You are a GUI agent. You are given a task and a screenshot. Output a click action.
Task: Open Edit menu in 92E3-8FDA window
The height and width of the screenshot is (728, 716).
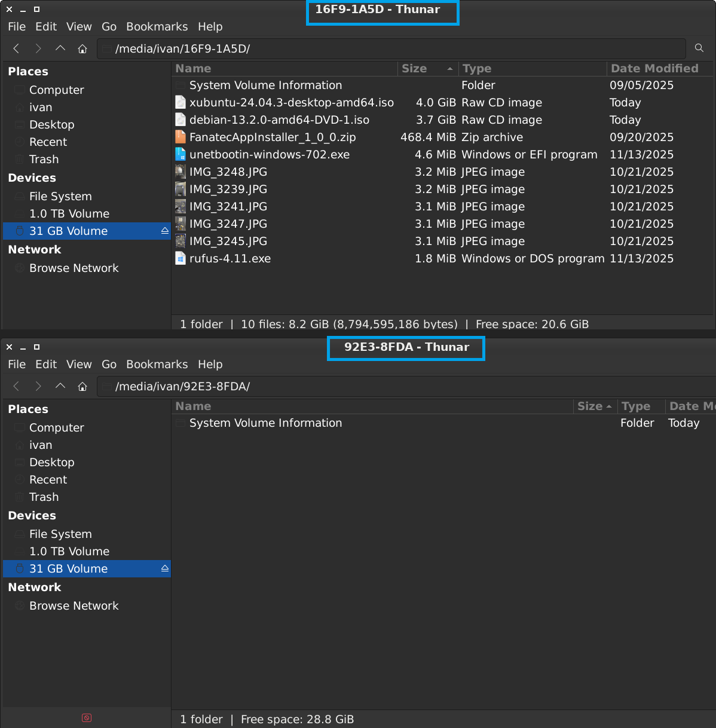[46, 364]
